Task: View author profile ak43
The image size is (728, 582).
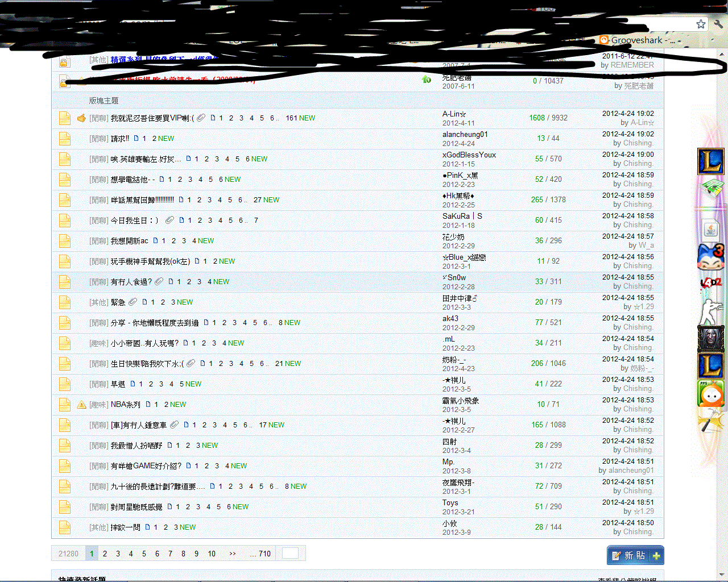Action: click(x=450, y=318)
